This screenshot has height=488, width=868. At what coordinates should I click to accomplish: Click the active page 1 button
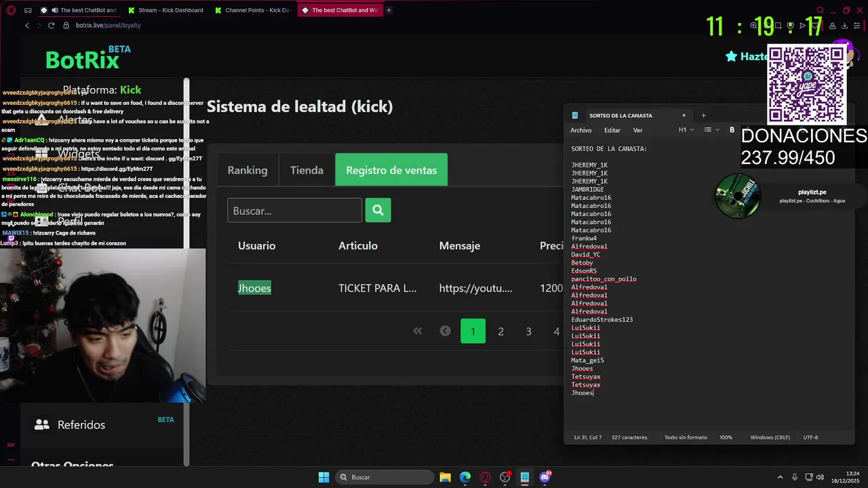coord(473,331)
